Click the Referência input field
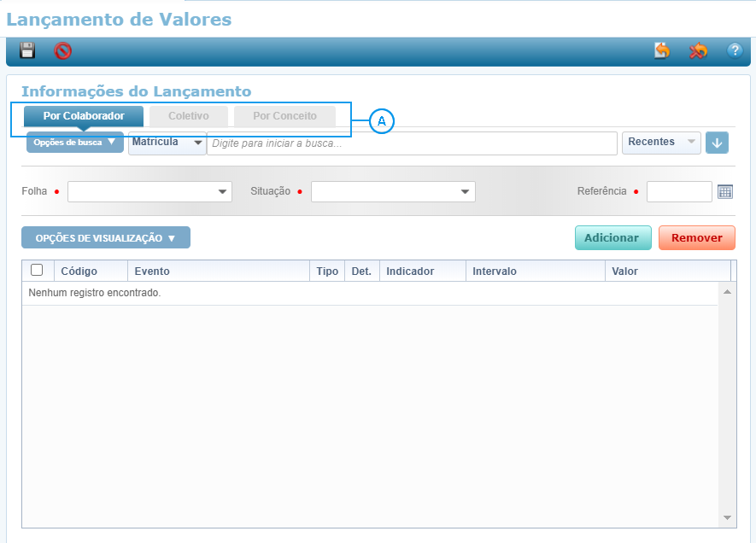Screen dimensions: 756x543 pos(678,192)
